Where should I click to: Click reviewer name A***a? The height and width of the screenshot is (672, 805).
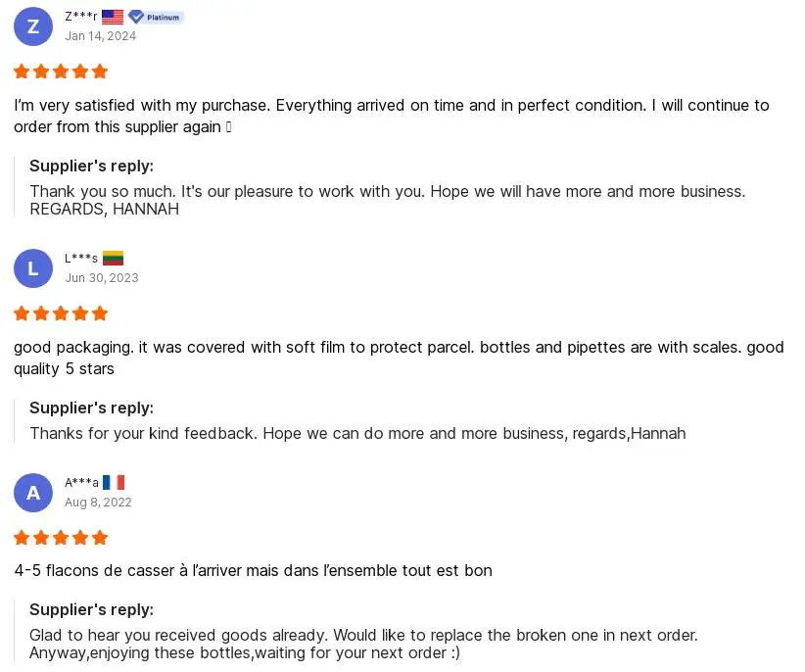tap(81, 482)
